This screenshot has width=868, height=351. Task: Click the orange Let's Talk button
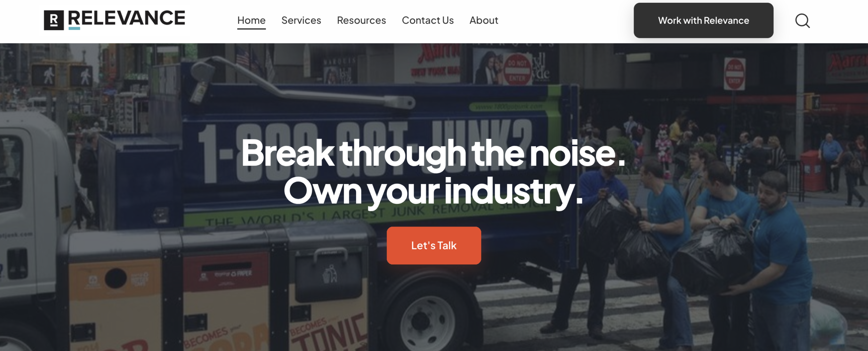tap(434, 246)
